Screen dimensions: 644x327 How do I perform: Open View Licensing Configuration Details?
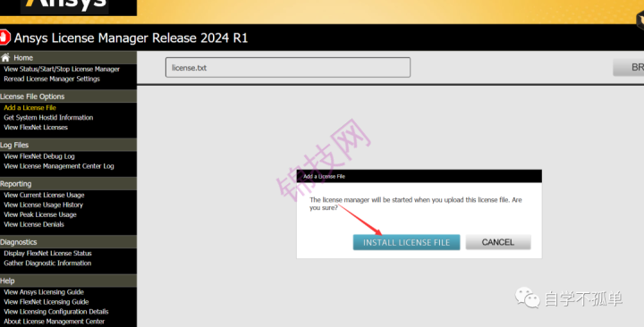tap(55, 312)
